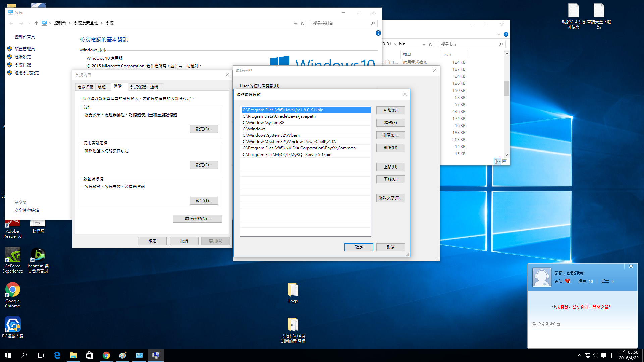
Task: Click the volume icon in system tray
Action: point(595,355)
